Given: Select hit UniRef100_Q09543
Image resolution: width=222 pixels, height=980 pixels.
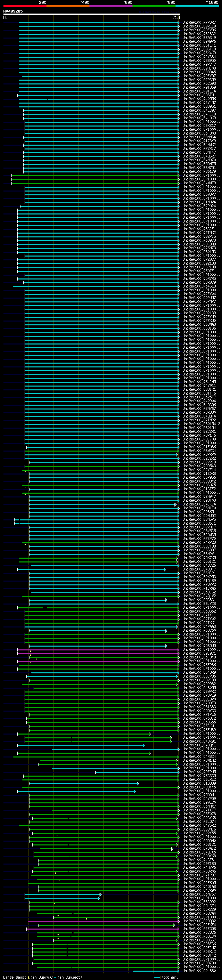Looking at the screenshot, I should click(199, 465).
